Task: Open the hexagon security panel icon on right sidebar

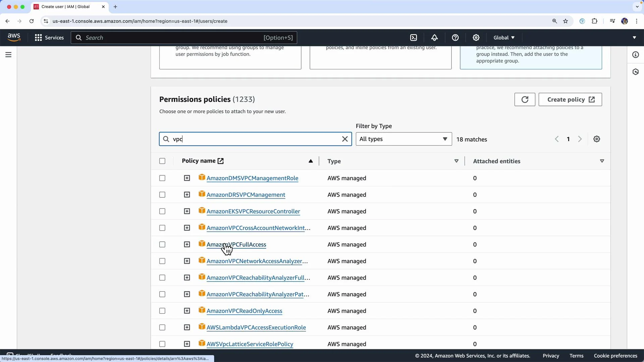Action: [636, 72]
